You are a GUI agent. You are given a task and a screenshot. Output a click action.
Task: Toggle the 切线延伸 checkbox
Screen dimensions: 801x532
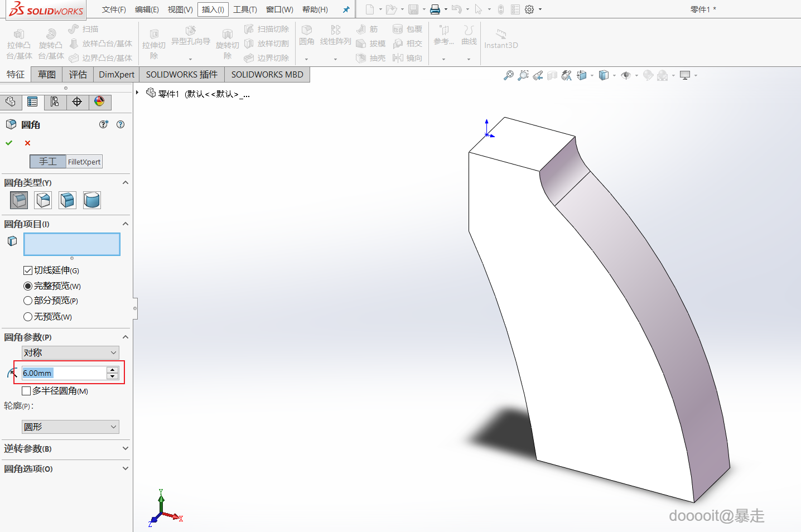pos(28,270)
